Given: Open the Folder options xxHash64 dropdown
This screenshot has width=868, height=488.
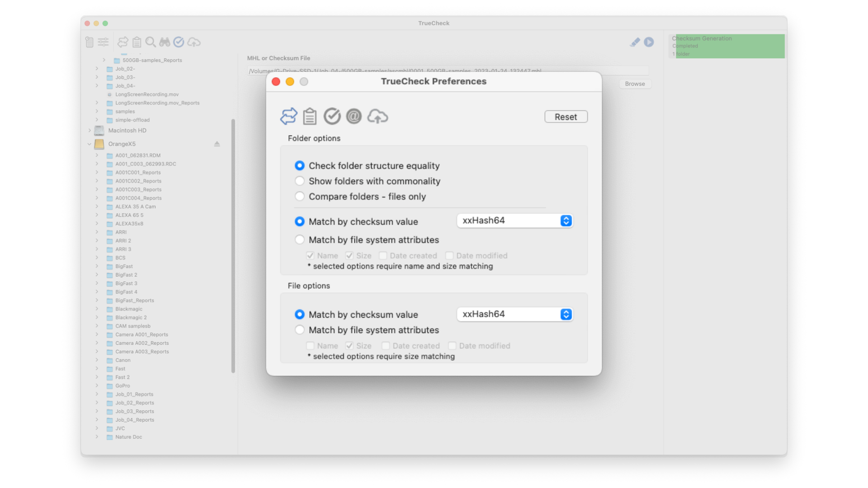Looking at the screenshot, I should [515, 221].
